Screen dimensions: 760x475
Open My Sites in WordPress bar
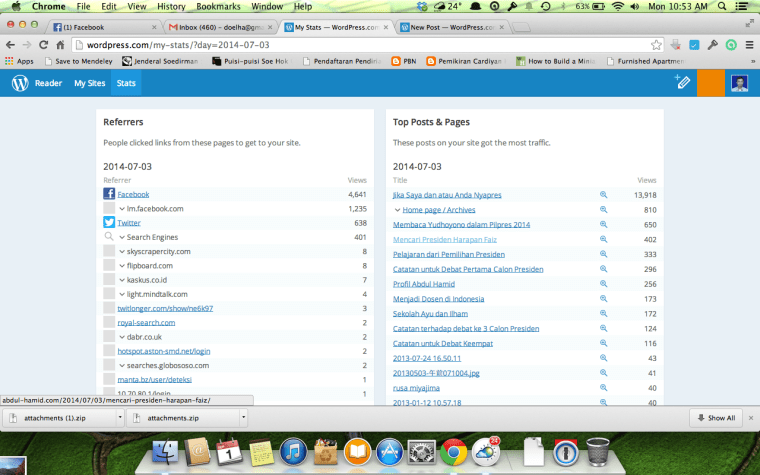point(90,83)
